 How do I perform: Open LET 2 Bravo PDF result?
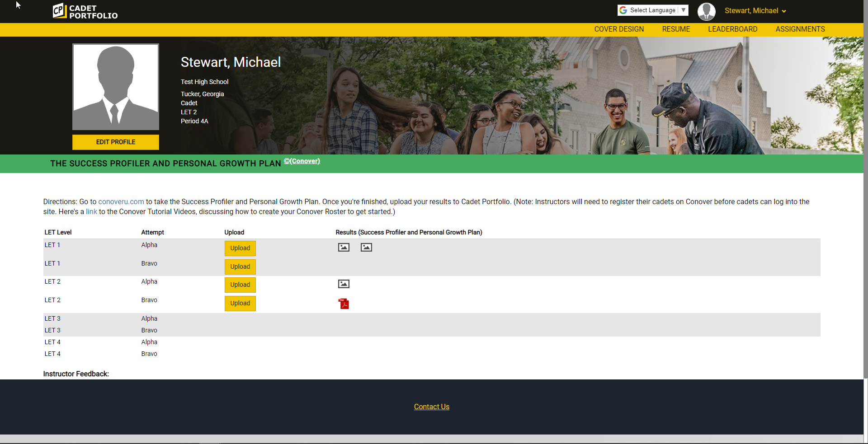pyautogui.click(x=344, y=304)
